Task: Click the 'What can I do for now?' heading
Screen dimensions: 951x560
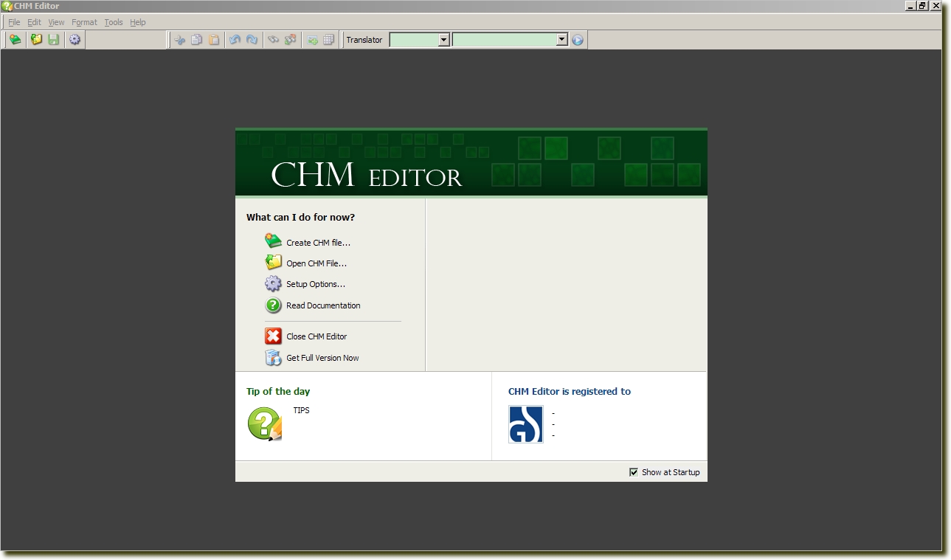Action: (x=301, y=217)
